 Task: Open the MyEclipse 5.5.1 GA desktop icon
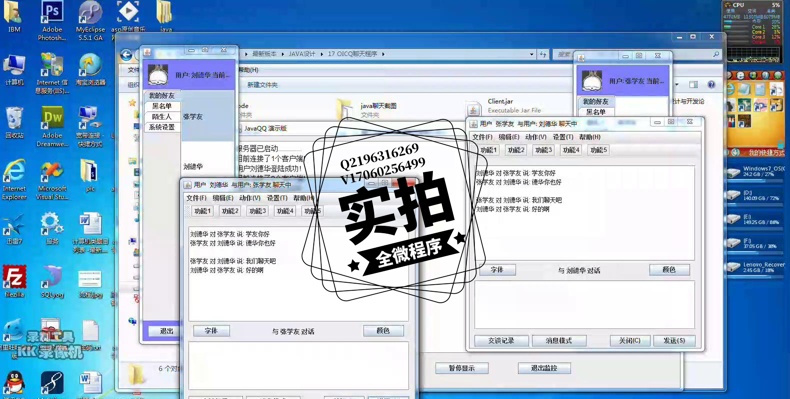(x=90, y=20)
